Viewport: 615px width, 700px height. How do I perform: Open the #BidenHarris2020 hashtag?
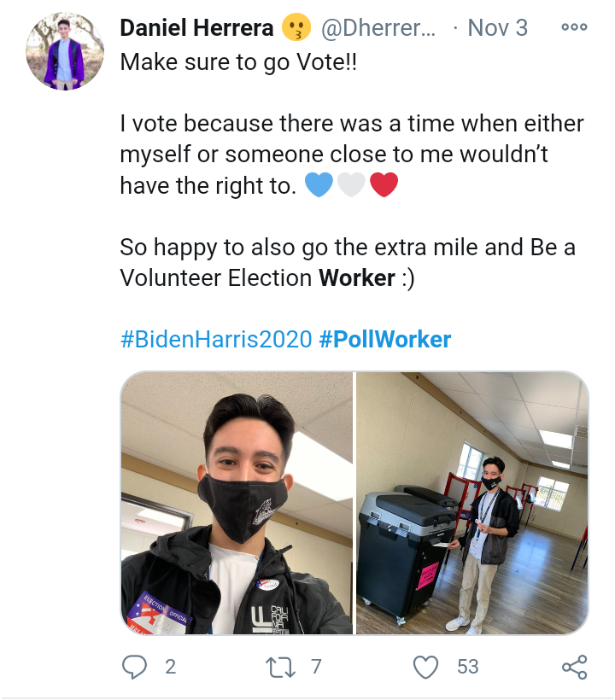click(216, 339)
